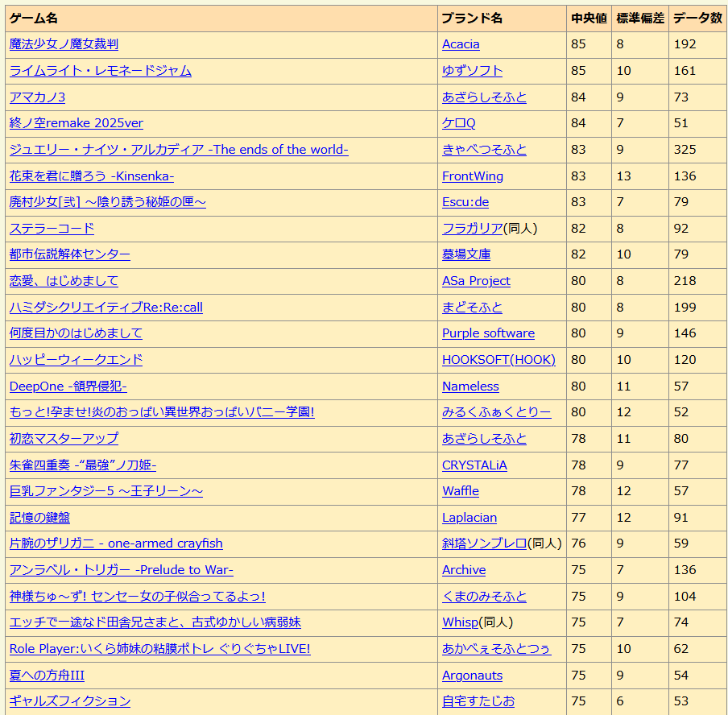
Task: Open the まどそふと brand link
Action: (472, 308)
